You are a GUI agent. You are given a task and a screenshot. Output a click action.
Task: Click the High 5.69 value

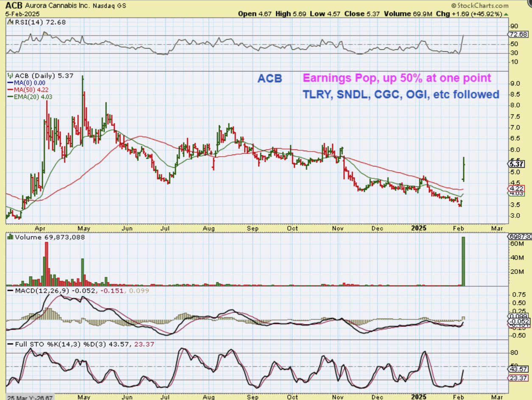click(291, 14)
